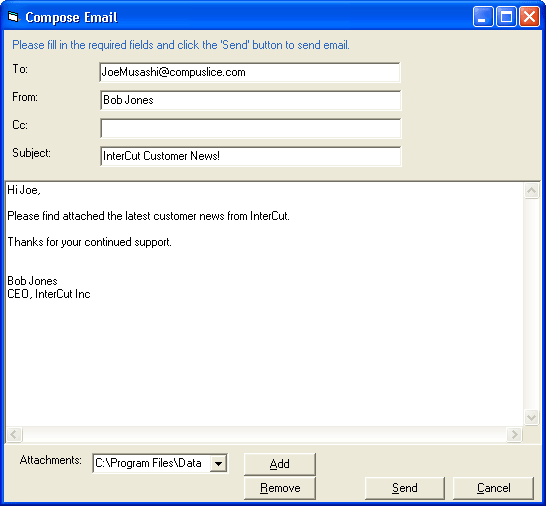Cancel composing the email
Viewport: 546px width, 506px height.
pyautogui.click(x=493, y=488)
